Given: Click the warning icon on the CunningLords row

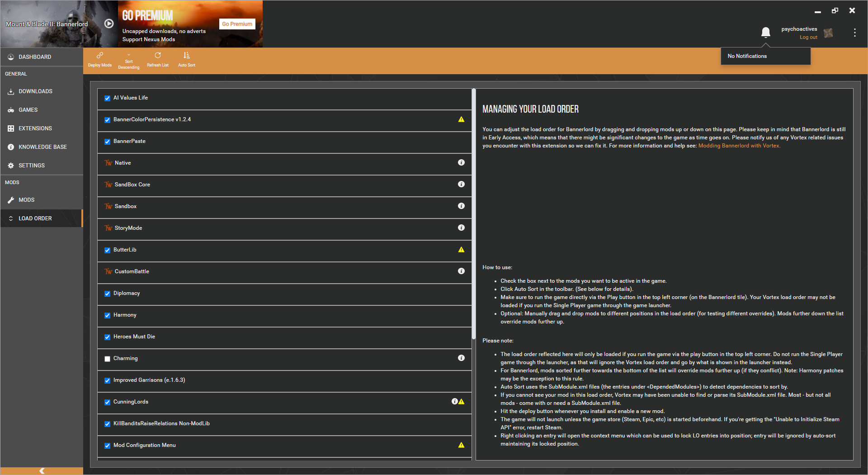Looking at the screenshot, I should tap(462, 402).
